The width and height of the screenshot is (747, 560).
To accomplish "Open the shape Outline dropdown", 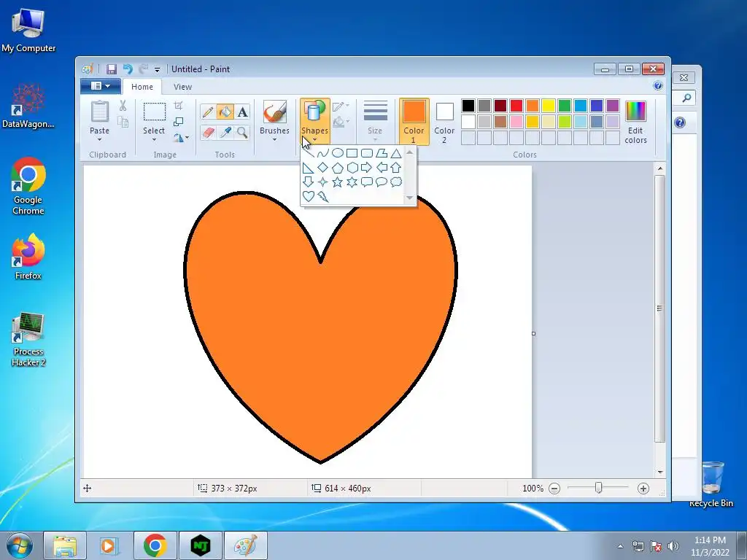I will coord(341,106).
